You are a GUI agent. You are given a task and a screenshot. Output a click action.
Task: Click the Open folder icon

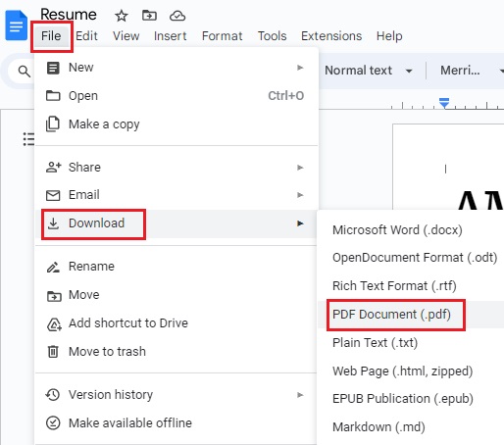(53, 96)
